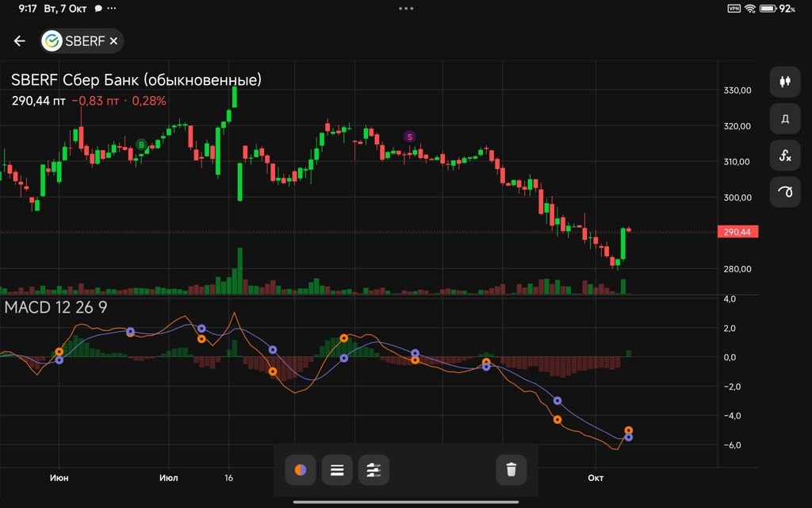Remove the SBERF ticker chip
This screenshot has height=508, width=812.
(x=113, y=41)
